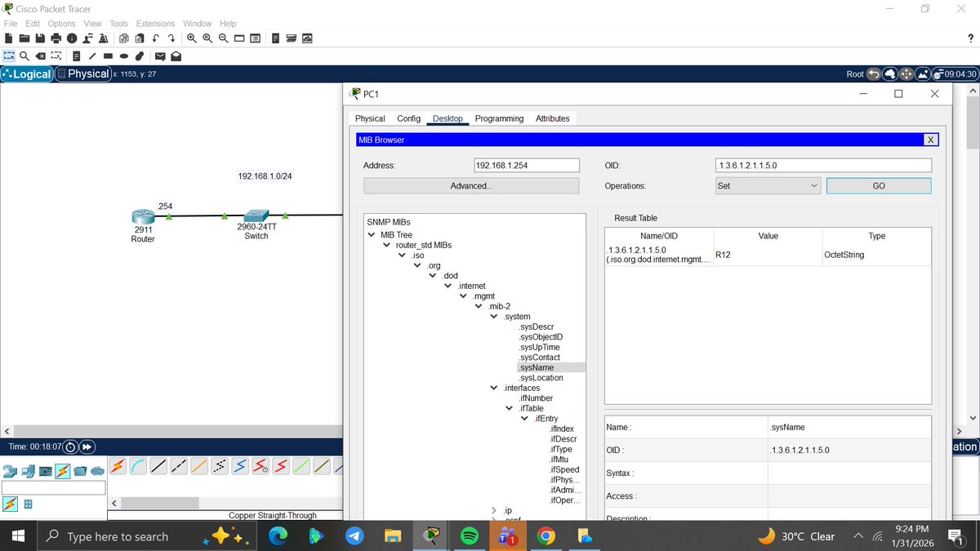
Task: Collapse the .interfaces tree node
Action: tap(493, 388)
